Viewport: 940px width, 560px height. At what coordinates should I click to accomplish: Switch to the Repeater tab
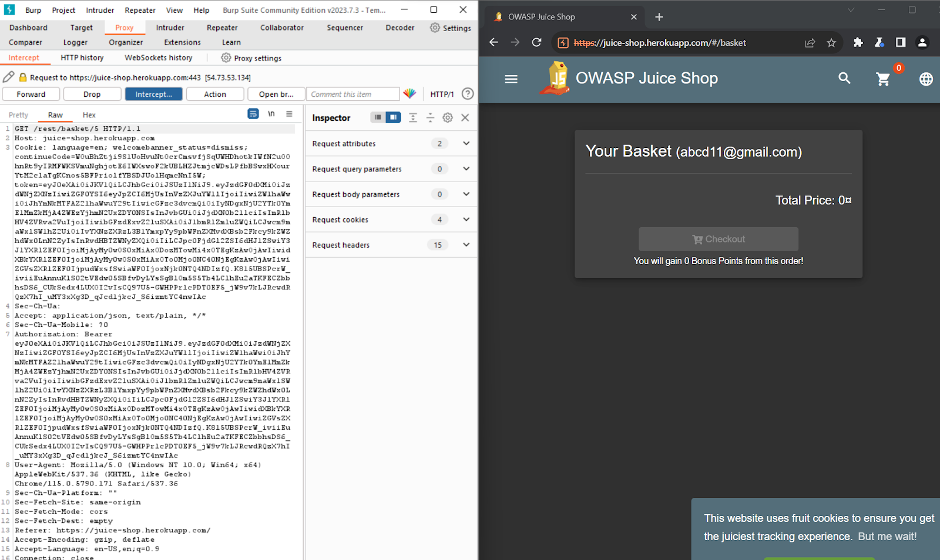click(222, 28)
